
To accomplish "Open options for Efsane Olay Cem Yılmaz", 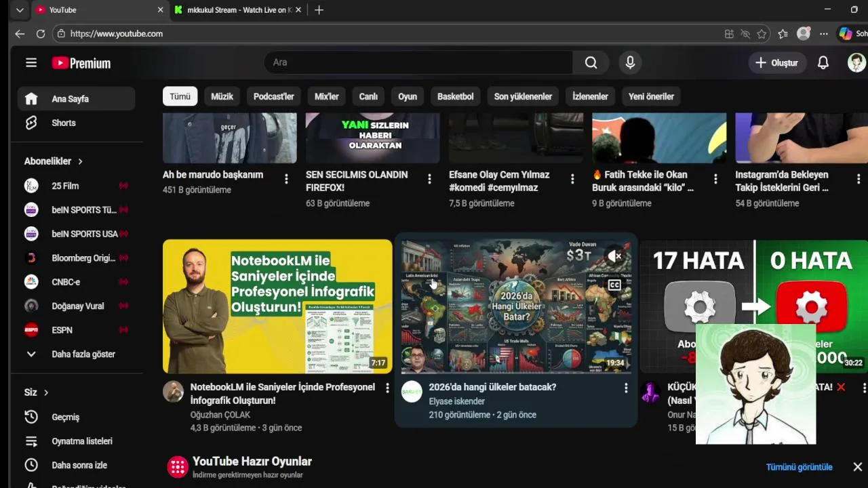I will pos(572,179).
